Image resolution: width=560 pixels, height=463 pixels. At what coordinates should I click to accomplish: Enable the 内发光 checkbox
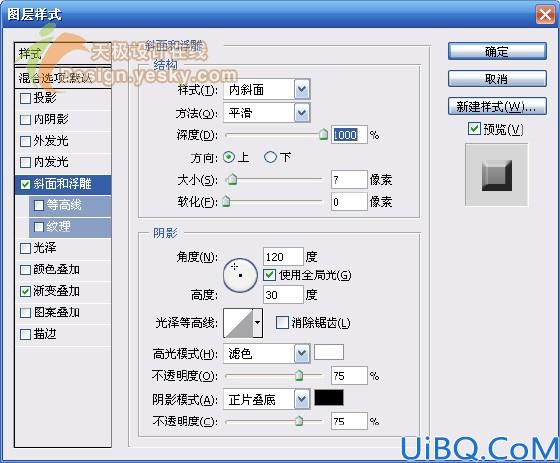[25, 162]
